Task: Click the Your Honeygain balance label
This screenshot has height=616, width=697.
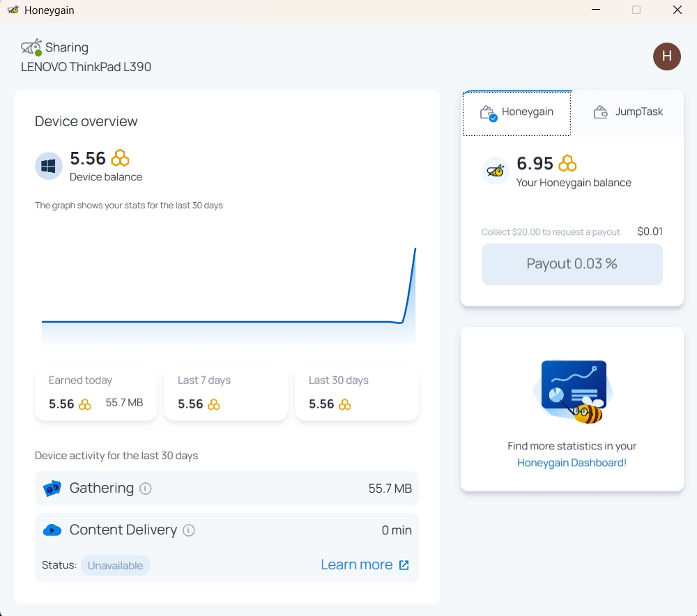Action: point(574,183)
